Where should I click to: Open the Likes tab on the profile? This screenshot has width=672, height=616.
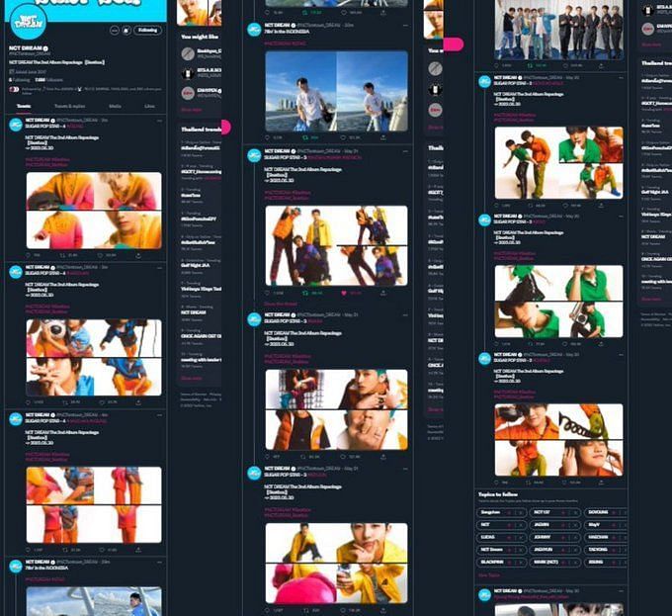(x=149, y=106)
